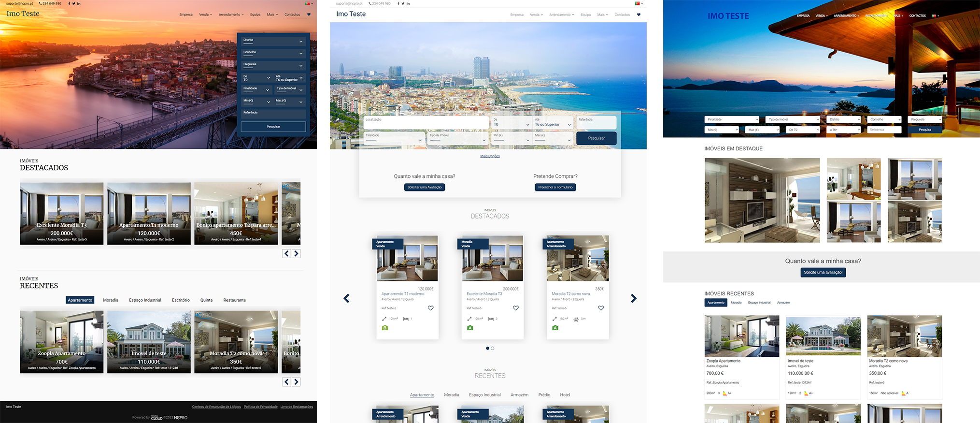Open the Política de Privacidade footer link
980x423 pixels.
tap(261, 407)
